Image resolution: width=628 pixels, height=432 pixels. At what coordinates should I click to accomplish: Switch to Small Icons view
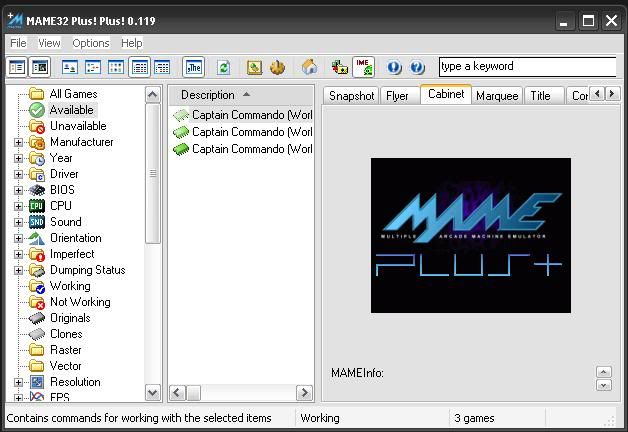(93, 67)
